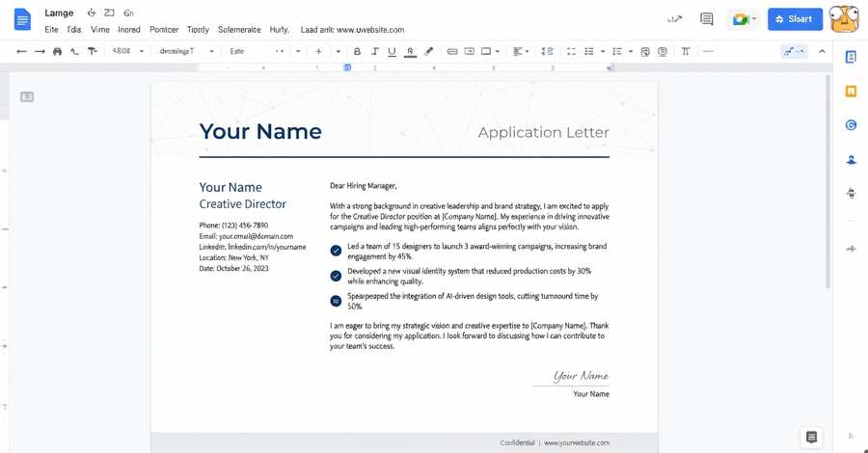Click the text color button
This screenshot has width=868, height=453.
[x=411, y=51]
